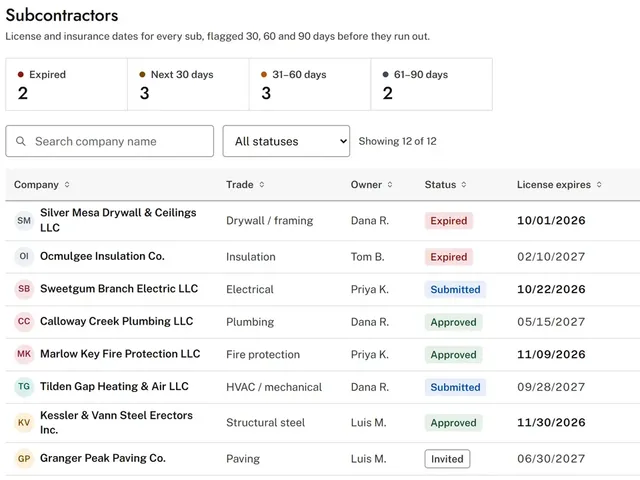Click Invited badge for Granger Peak Paving
Screen dimensions: 640x480
click(x=447, y=459)
